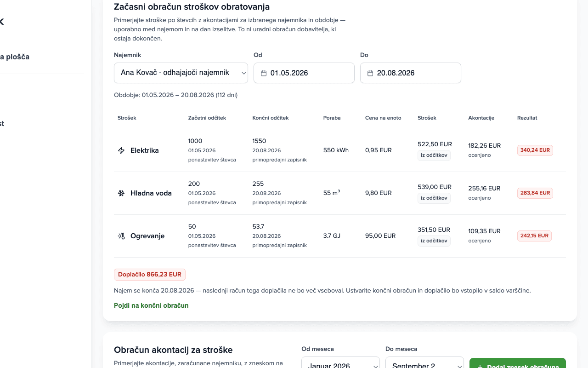Click the heading Obračun akontacij za stroške
This screenshot has width=588, height=368.
173,350
